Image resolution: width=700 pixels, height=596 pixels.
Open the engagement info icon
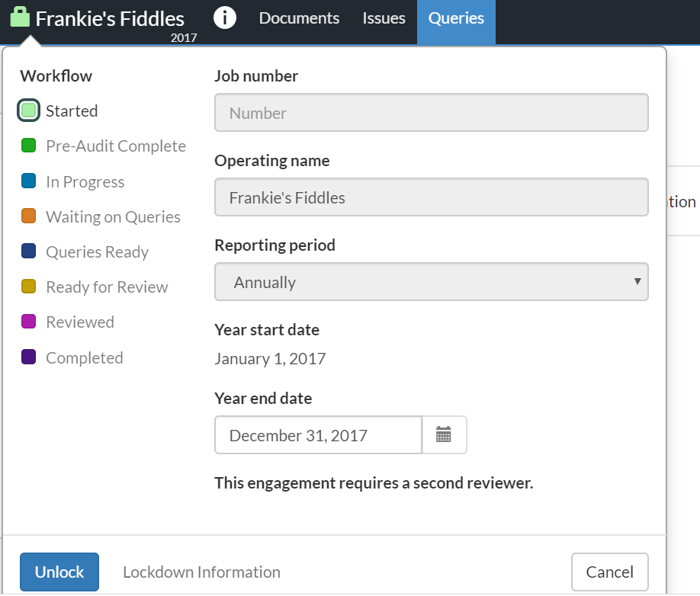tap(224, 18)
